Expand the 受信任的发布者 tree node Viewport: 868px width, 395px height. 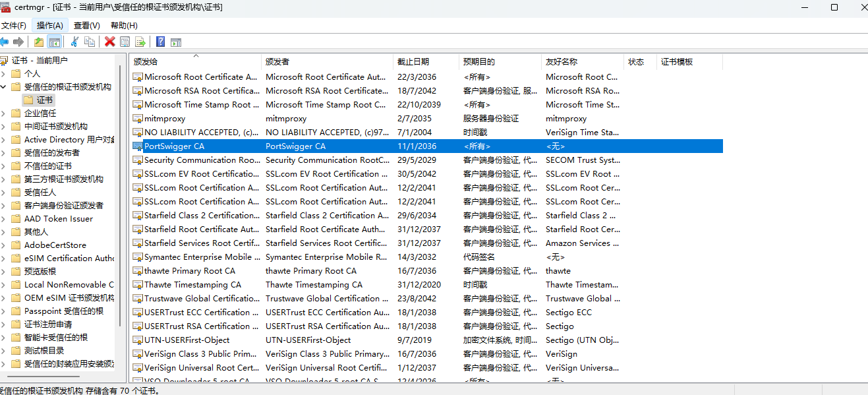click(3, 152)
